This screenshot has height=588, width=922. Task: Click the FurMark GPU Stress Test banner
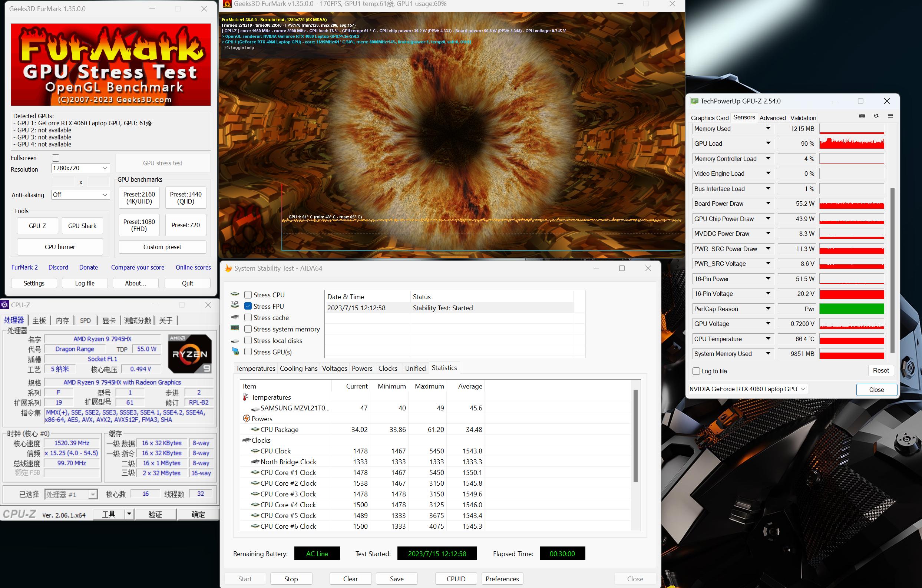(x=110, y=64)
